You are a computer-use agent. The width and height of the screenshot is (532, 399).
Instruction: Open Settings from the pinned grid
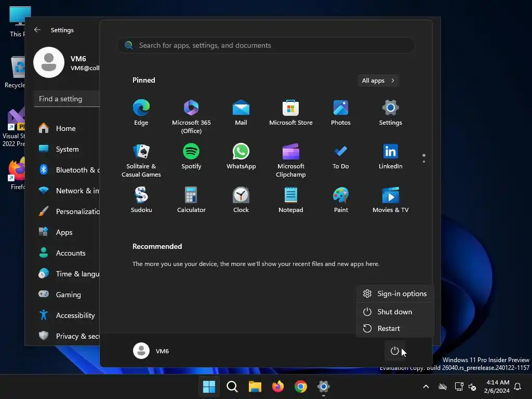[391, 112]
